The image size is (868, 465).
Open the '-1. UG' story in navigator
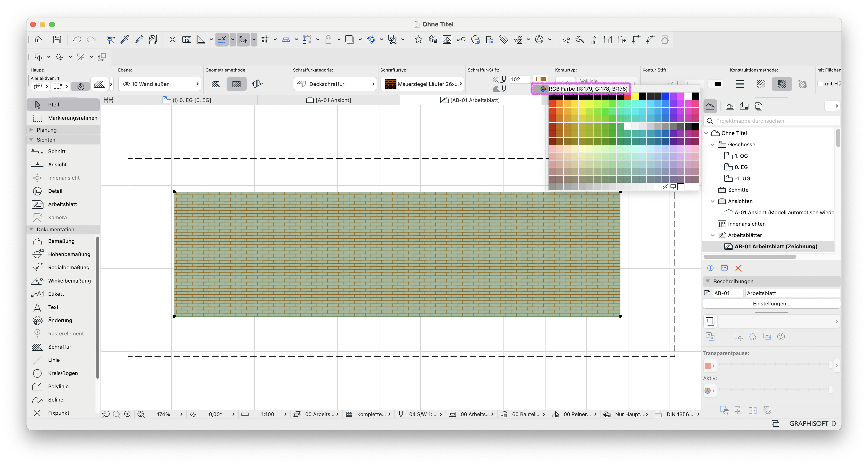coord(742,178)
